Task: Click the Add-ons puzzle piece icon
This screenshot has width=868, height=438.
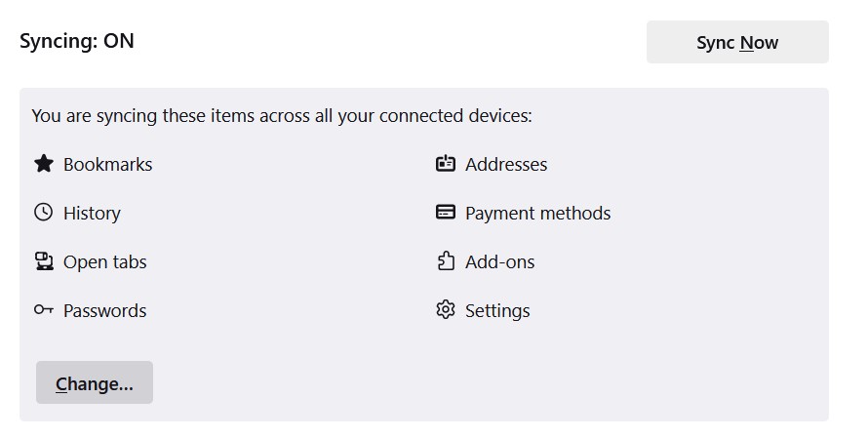Action: click(x=446, y=260)
